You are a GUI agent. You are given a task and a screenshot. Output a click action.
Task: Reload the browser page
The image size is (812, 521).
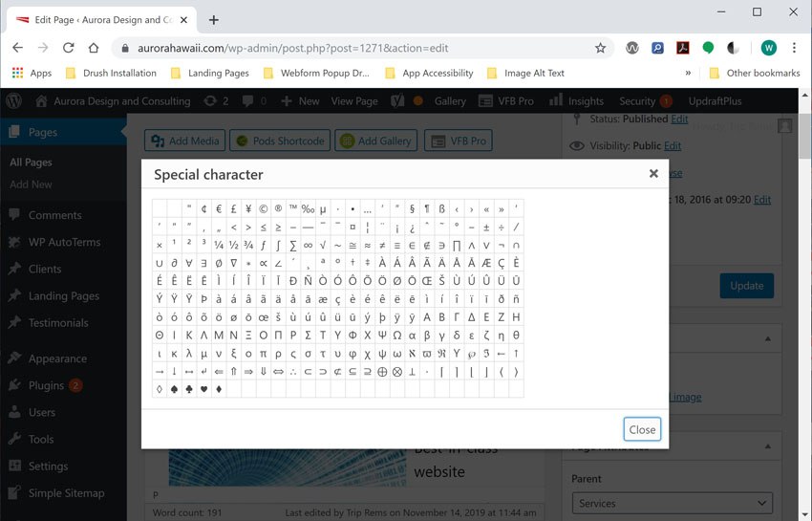click(x=69, y=48)
